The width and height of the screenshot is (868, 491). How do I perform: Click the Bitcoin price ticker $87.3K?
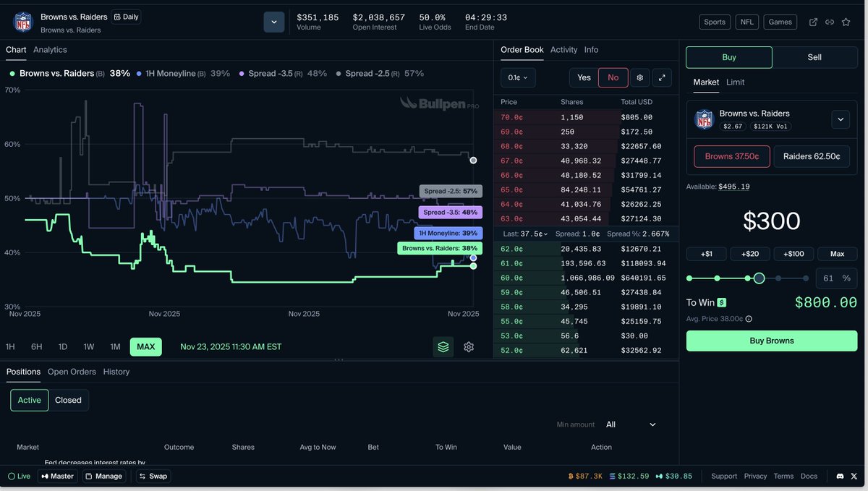click(585, 476)
